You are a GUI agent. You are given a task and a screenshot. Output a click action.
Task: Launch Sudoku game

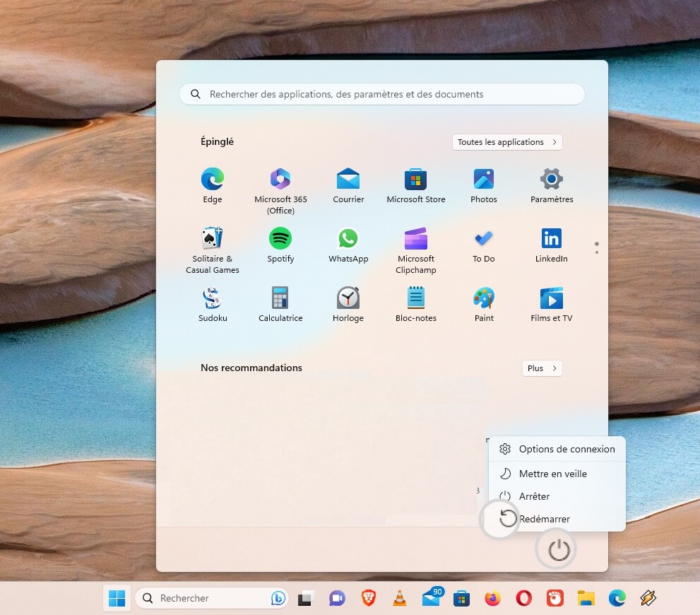point(213,305)
